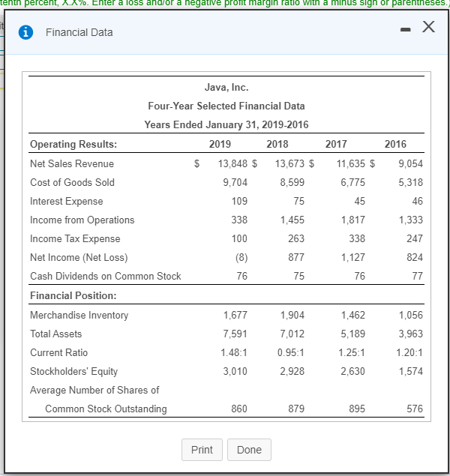Select Total Assets value 3,963

(x=410, y=334)
